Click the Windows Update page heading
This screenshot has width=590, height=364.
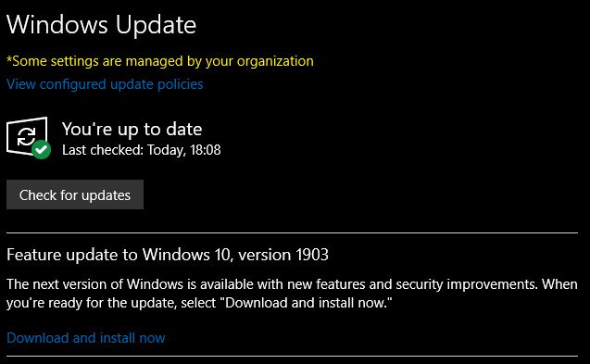coord(102,25)
